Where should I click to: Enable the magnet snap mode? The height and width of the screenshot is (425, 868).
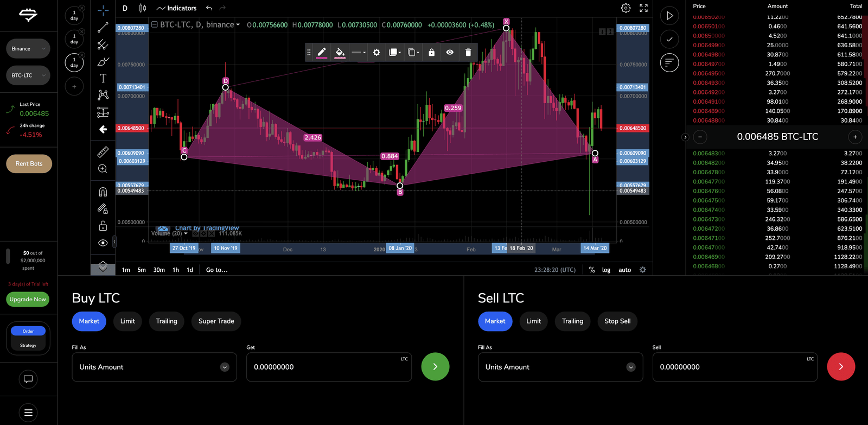(x=103, y=192)
